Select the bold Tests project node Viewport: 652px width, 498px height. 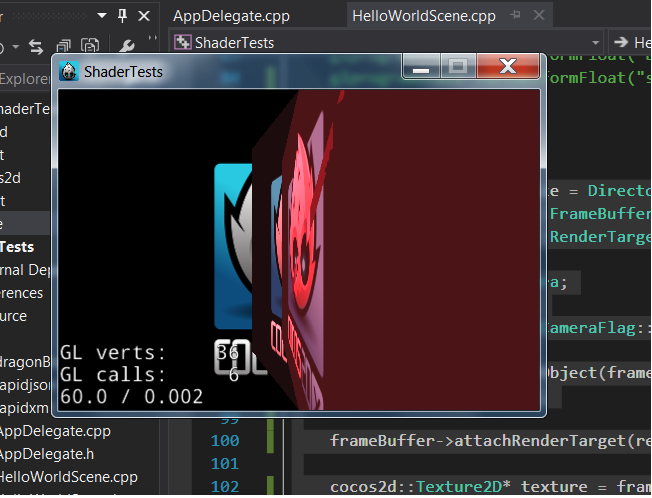pyautogui.click(x=17, y=247)
